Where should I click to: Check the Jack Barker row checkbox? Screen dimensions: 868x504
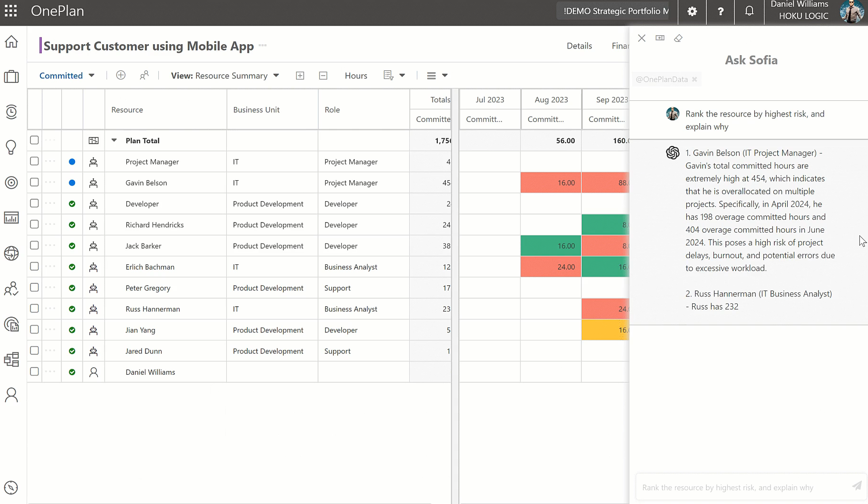tap(34, 245)
